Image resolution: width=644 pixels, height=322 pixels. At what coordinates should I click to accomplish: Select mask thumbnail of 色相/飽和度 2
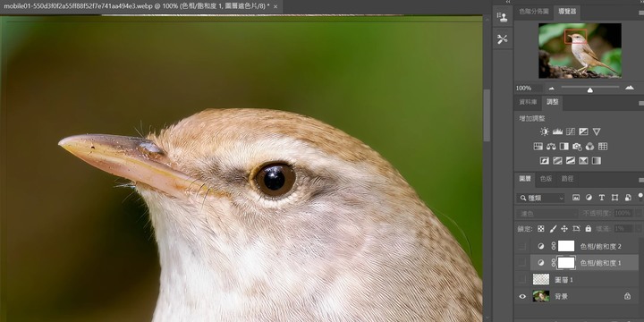pyautogui.click(x=566, y=246)
